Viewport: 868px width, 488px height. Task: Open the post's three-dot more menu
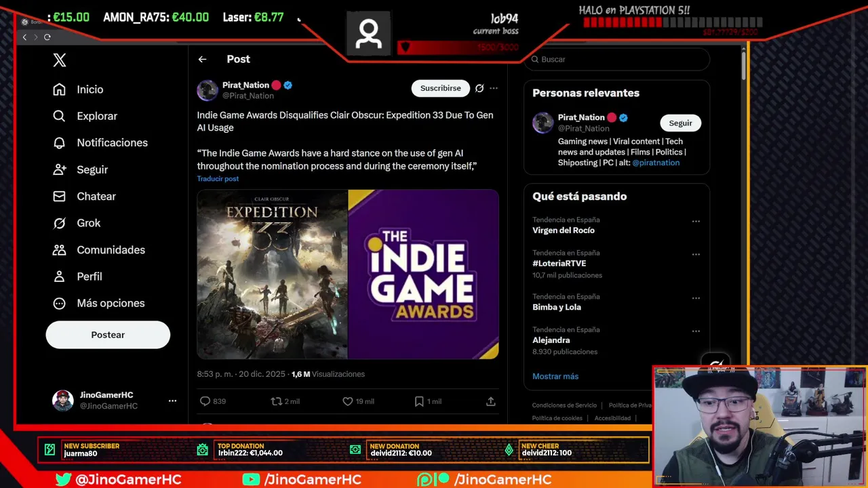494,88
